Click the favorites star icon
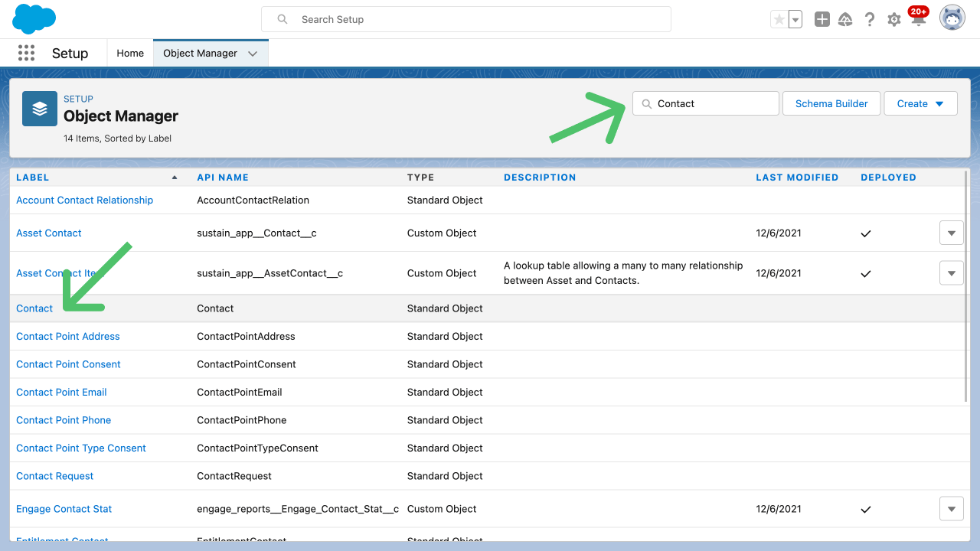This screenshot has height=551, width=980. [779, 20]
